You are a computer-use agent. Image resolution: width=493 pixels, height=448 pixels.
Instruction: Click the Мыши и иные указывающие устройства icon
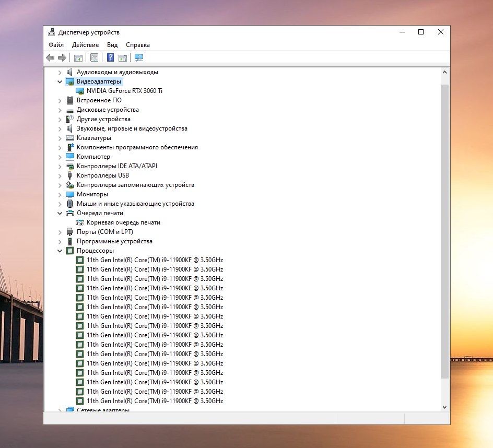pyautogui.click(x=70, y=204)
